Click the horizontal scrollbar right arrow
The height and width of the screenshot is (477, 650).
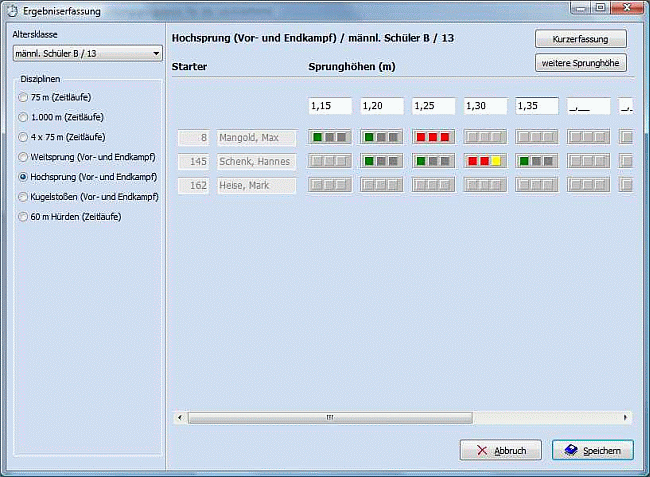627,417
